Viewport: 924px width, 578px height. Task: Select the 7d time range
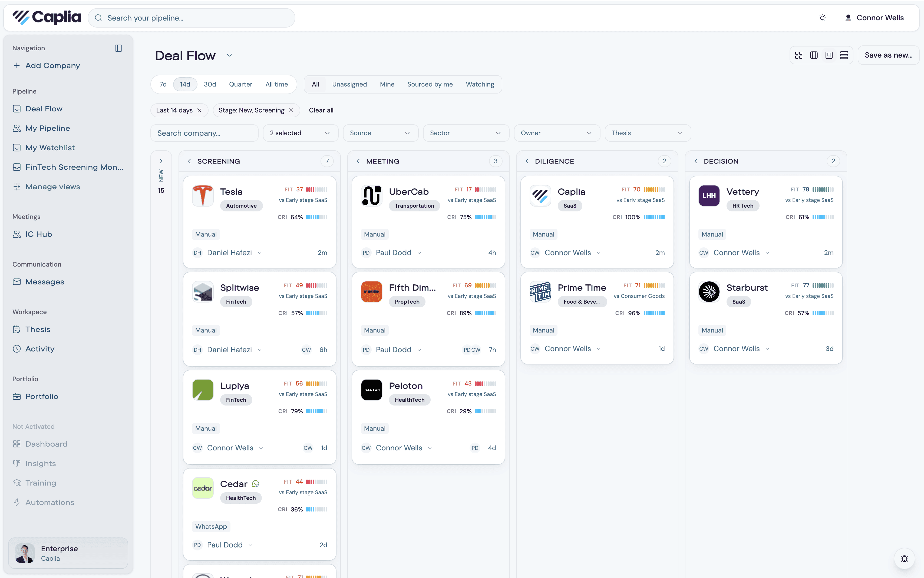pyautogui.click(x=163, y=84)
